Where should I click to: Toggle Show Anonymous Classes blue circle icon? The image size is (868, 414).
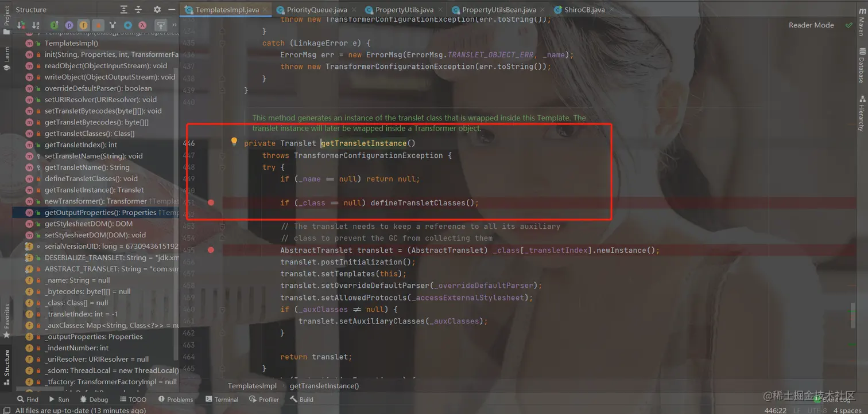click(x=128, y=25)
